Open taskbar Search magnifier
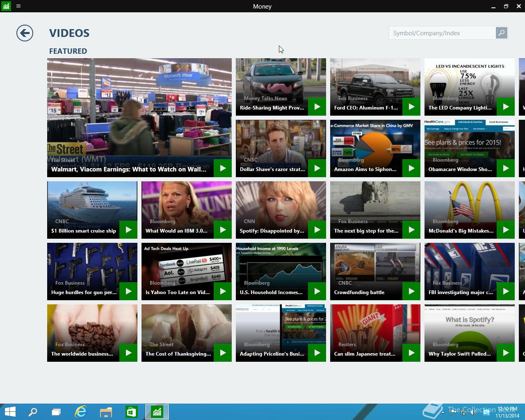This screenshot has height=420, width=525. click(33, 412)
